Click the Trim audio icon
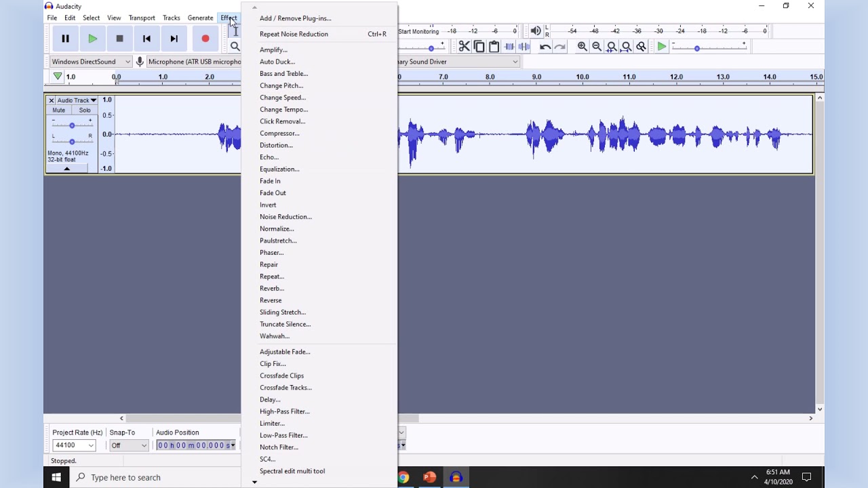This screenshot has height=488, width=868. [509, 47]
